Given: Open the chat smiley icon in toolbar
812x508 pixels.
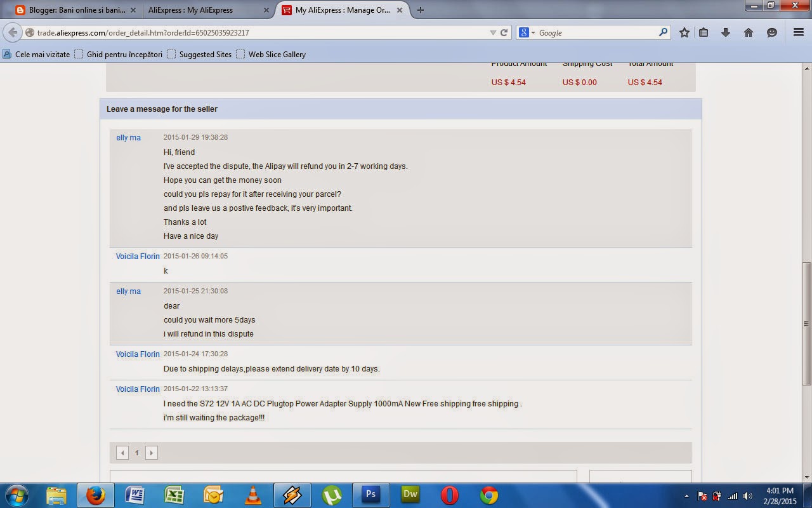Looking at the screenshot, I should click(771, 32).
